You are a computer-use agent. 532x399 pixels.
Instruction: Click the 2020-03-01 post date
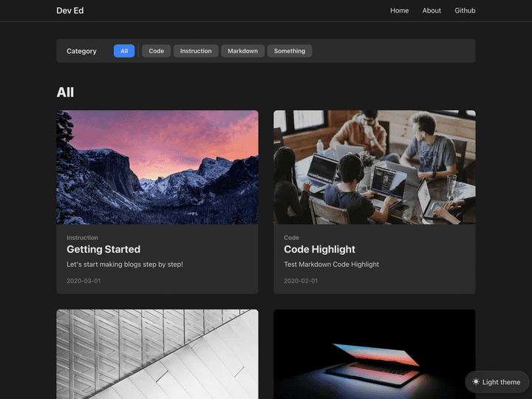click(83, 282)
